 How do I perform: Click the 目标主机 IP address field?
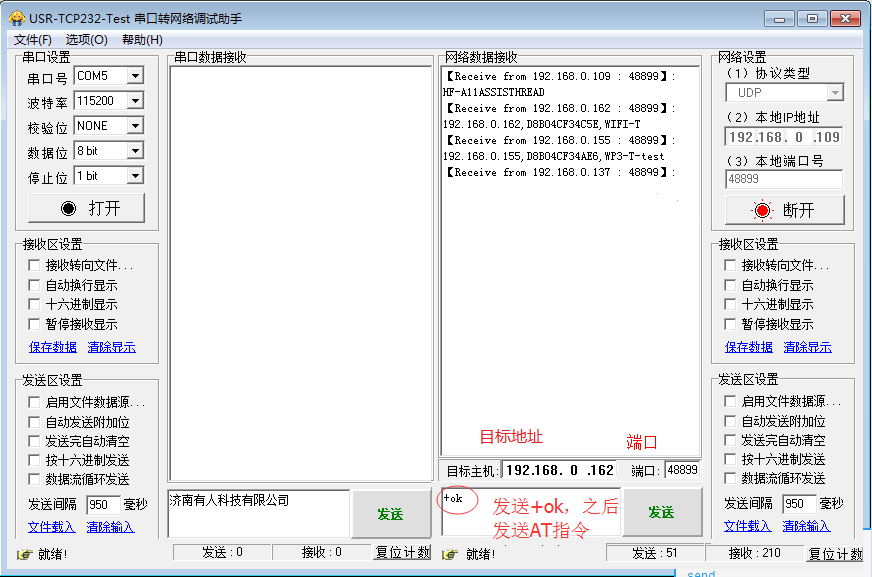560,470
